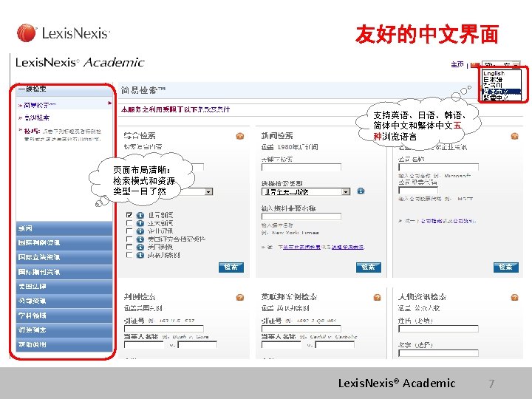The image size is (532, 399).
Task: Open 帮助说明 sidebar section
Action: pos(64,345)
